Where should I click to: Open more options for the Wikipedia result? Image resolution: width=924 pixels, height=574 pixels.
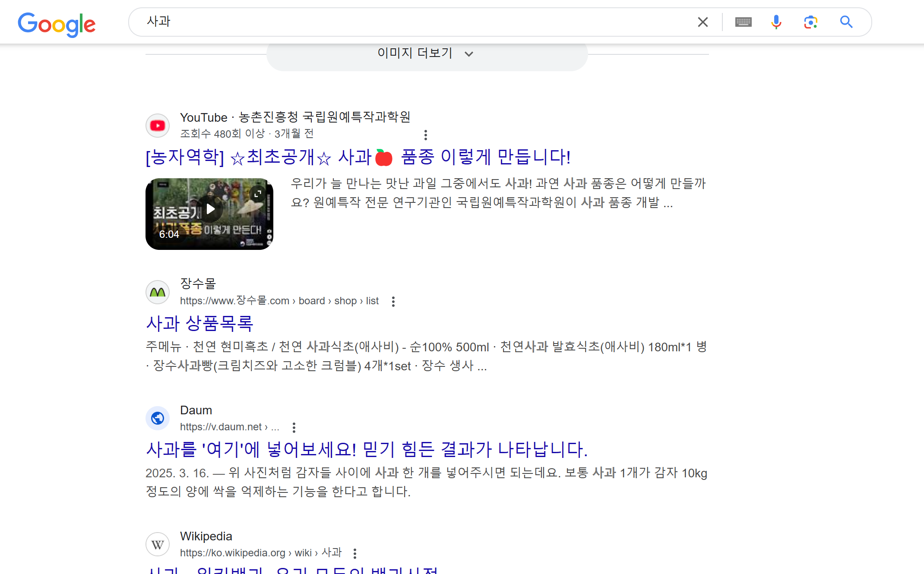tap(355, 554)
